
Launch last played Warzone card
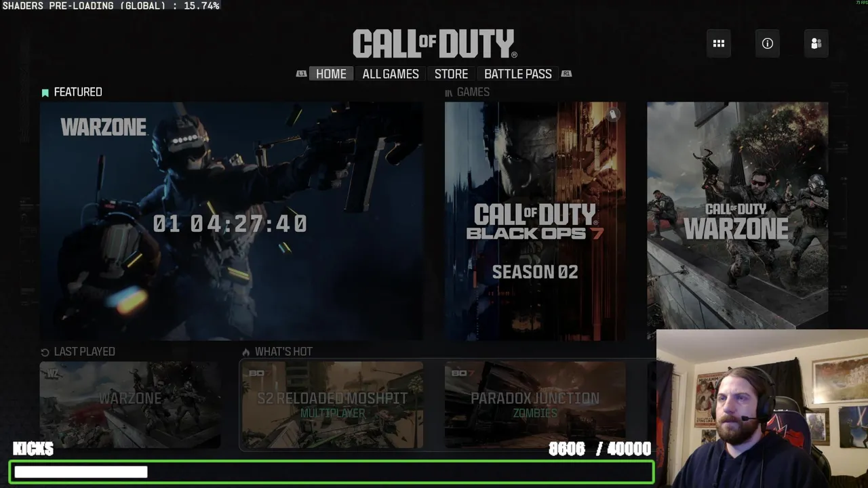tap(130, 405)
